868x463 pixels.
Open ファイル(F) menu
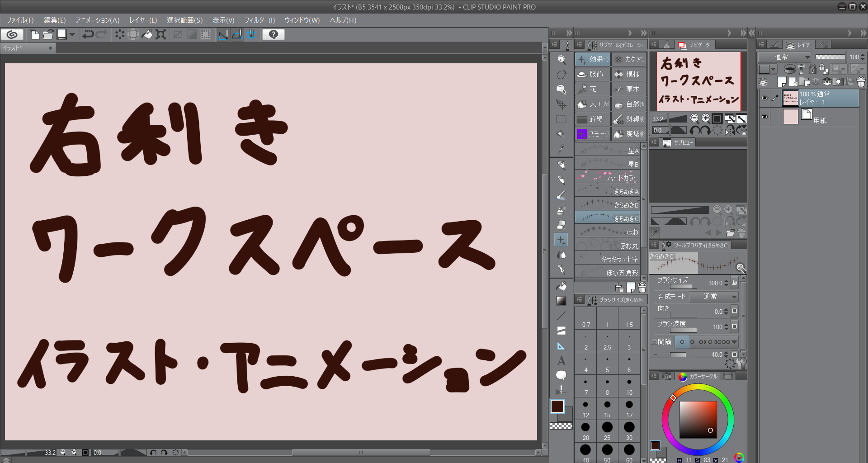20,20
